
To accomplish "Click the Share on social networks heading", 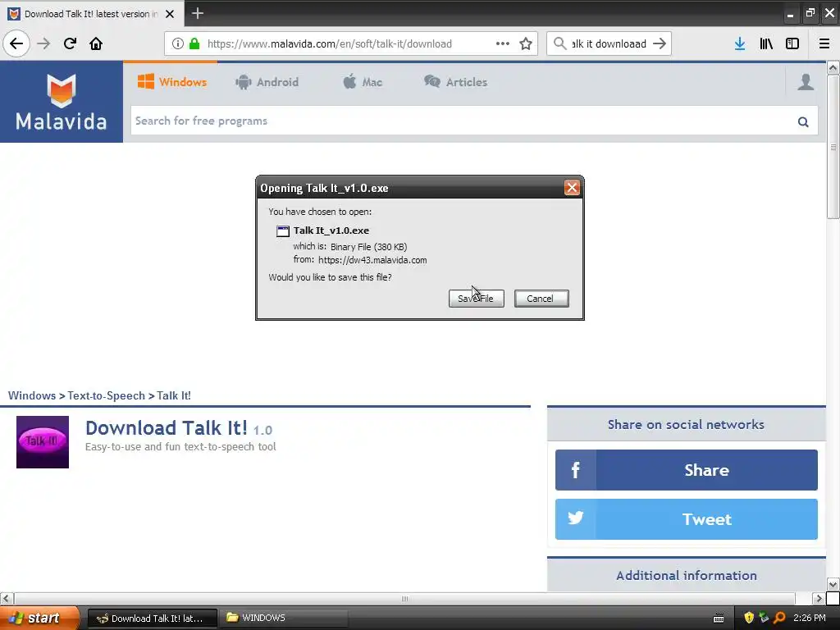I will (x=686, y=424).
